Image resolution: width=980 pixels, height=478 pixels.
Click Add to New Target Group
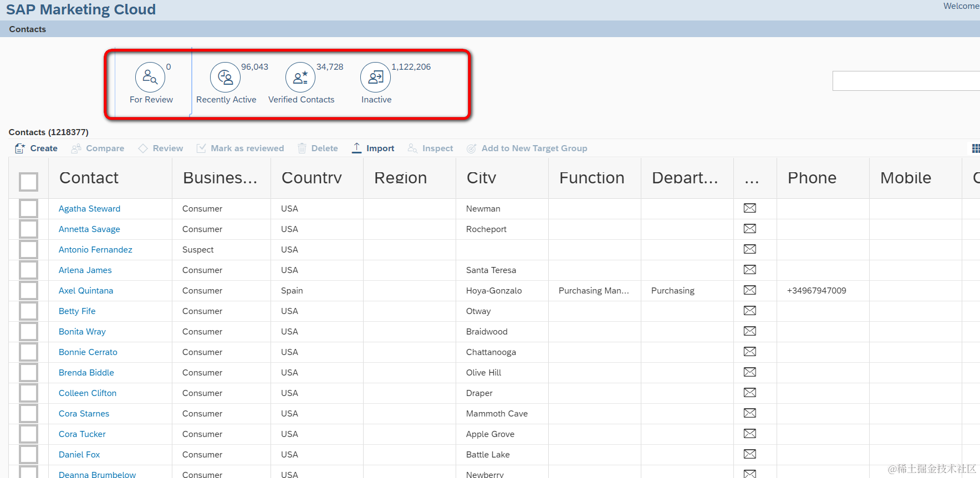527,148
